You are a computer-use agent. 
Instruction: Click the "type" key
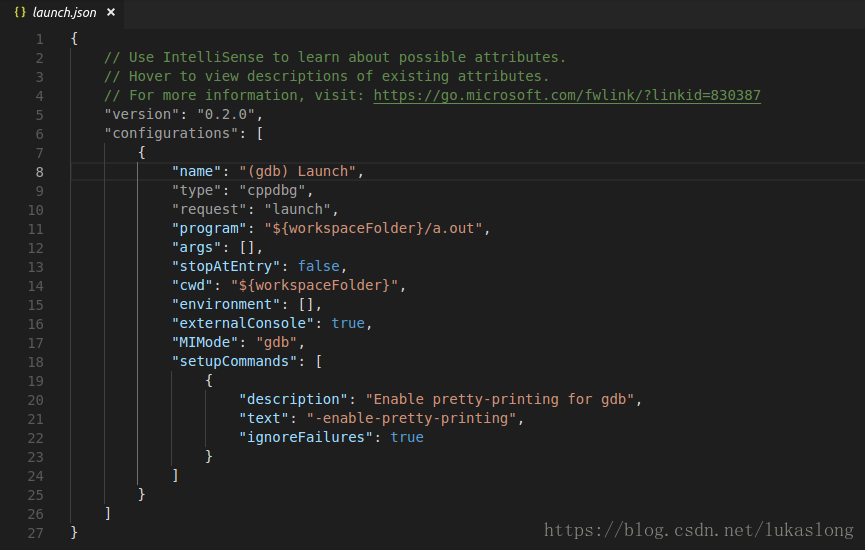pos(197,190)
